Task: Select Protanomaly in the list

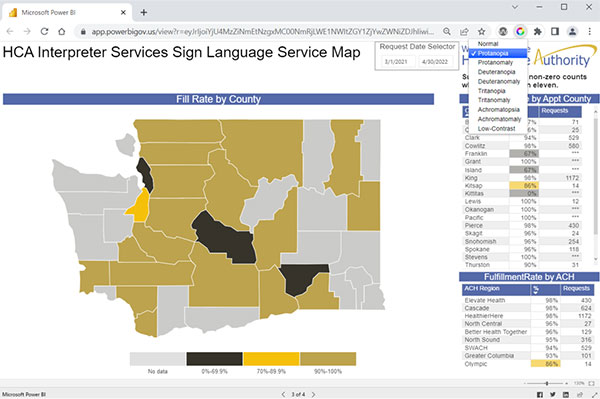Action: pos(498,62)
